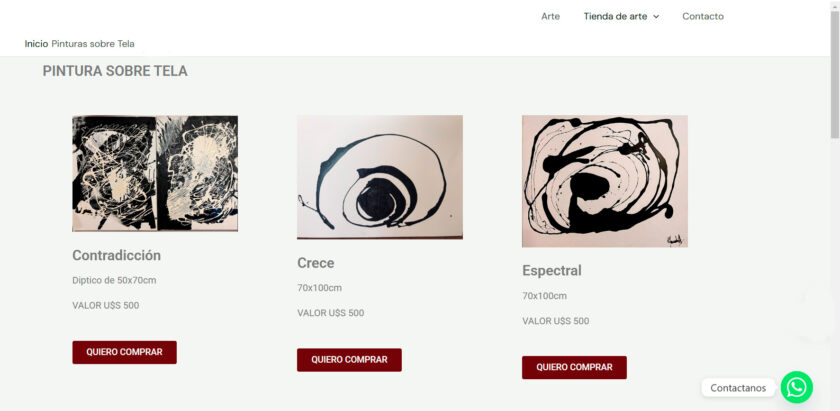Click the PINTURA SOBRE TELA heading

115,71
